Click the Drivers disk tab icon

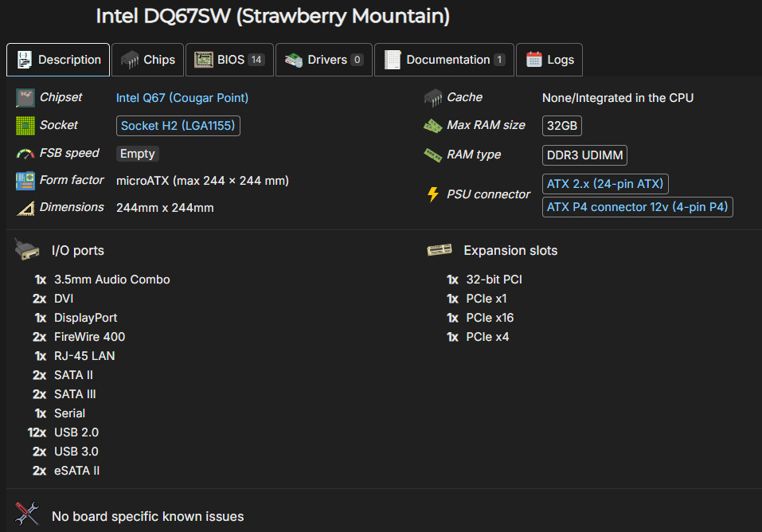[294, 59]
